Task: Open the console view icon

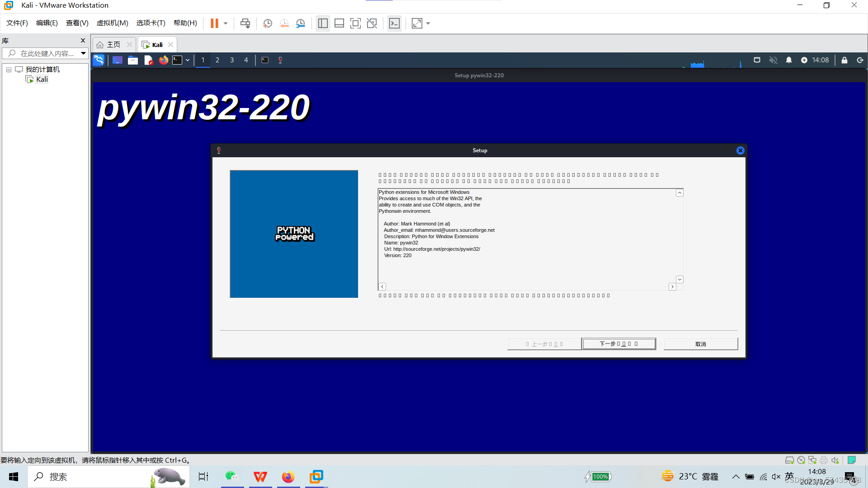Action: coord(394,23)
